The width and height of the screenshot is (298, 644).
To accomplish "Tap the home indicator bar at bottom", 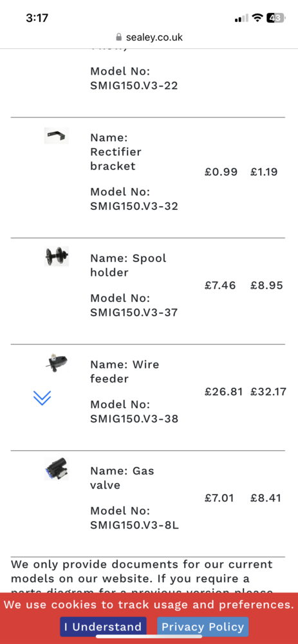I will (149, 636).
